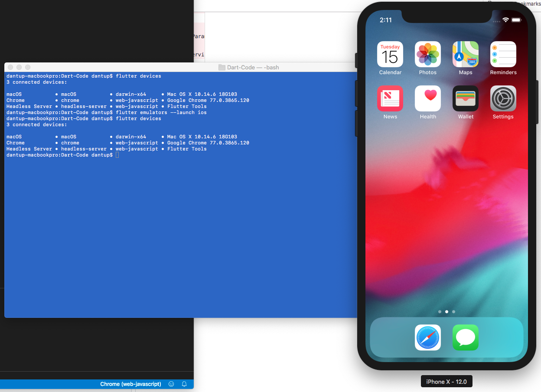Close the Dart-Code terminal window

point(10,67)
